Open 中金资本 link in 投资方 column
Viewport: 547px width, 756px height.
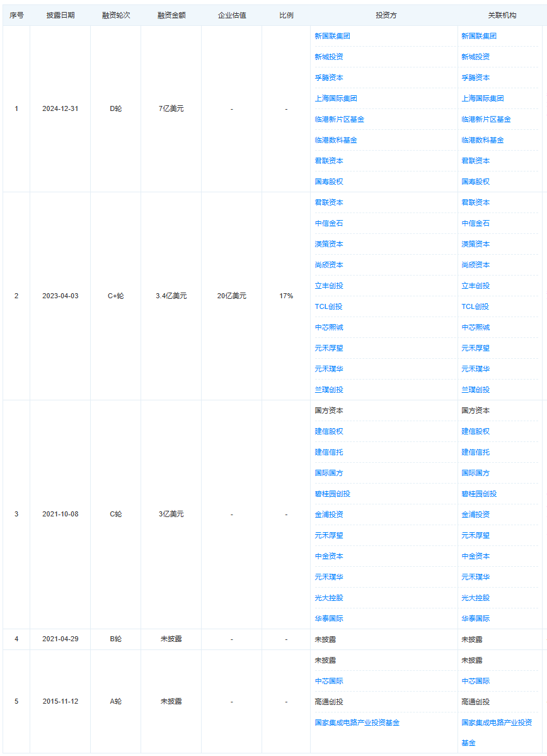pyautogui.click(x=329, y=556)
